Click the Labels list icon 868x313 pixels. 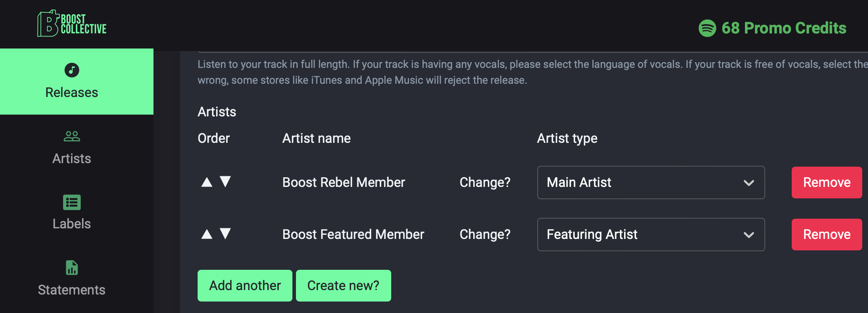click(x=71, y=202)
